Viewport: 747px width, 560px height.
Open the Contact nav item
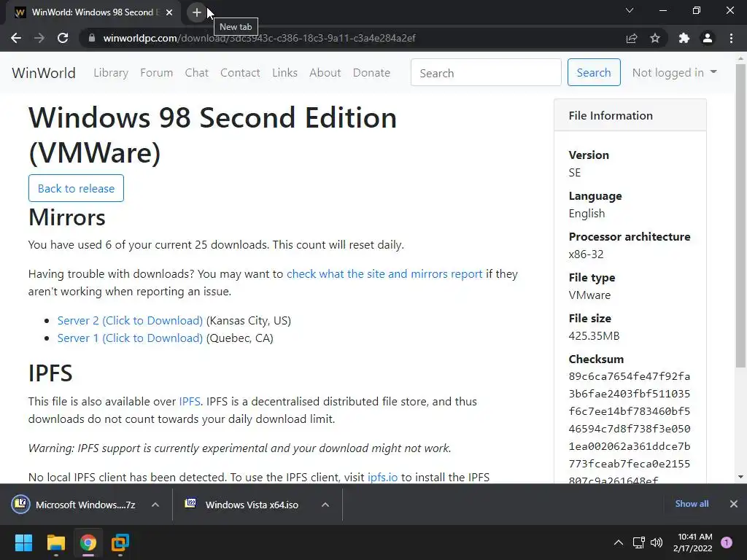240,73
